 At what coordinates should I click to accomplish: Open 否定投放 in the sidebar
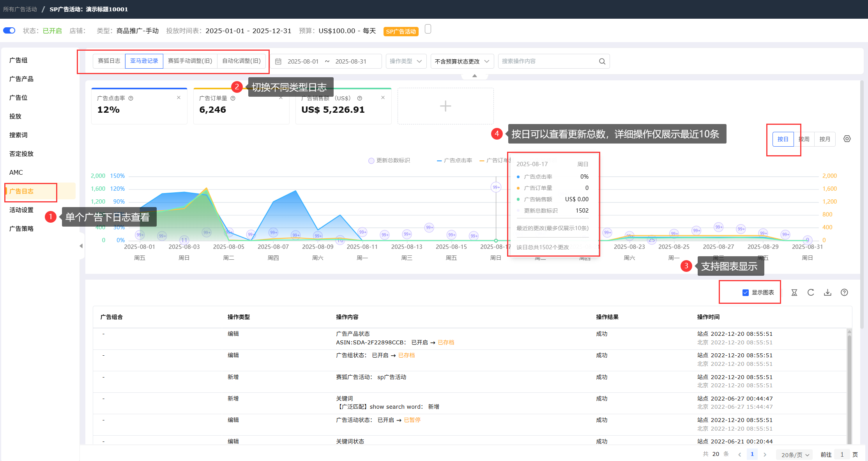[x=21, y=154]
